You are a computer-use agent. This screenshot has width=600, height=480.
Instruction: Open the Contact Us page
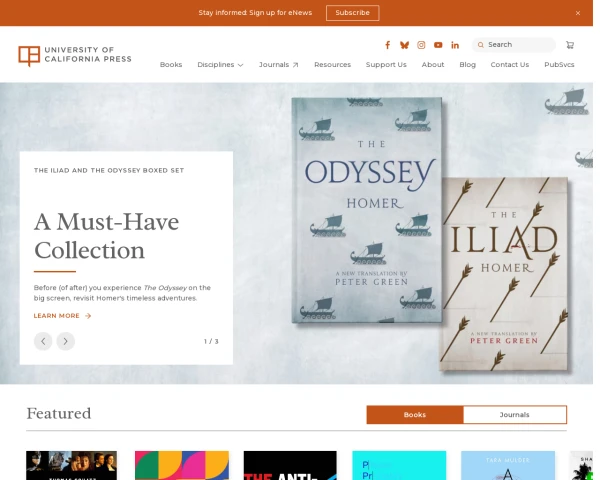pyautogui.click(x=510, y=65)
